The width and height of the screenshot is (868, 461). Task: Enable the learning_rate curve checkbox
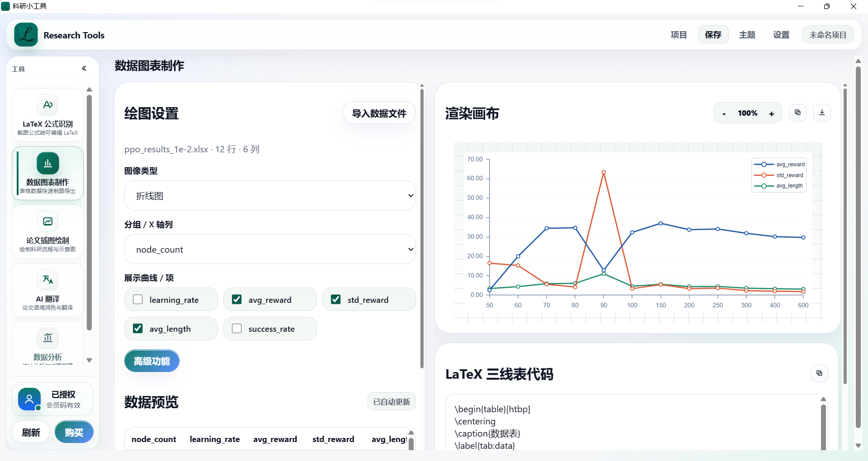point(138,300)
